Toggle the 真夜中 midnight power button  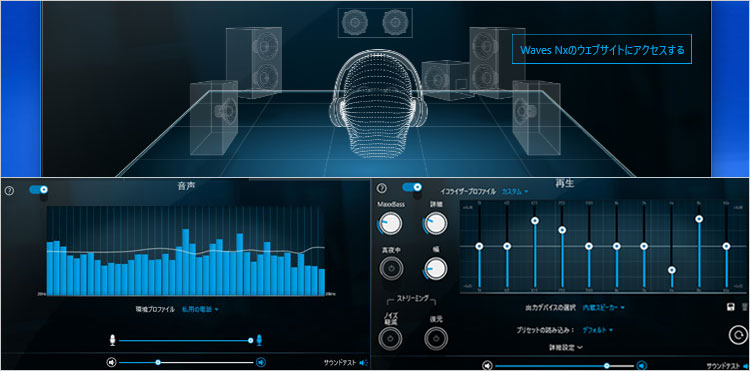(x=391, y=268)
